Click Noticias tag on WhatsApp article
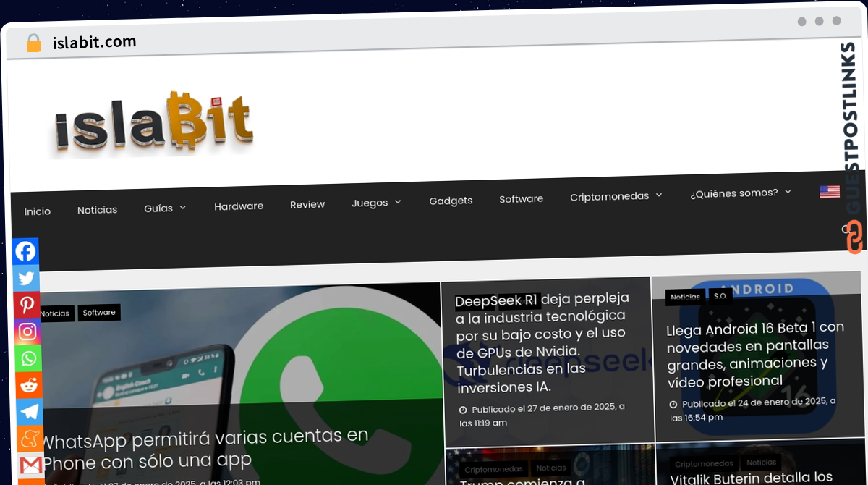 (x=55, y=313)
